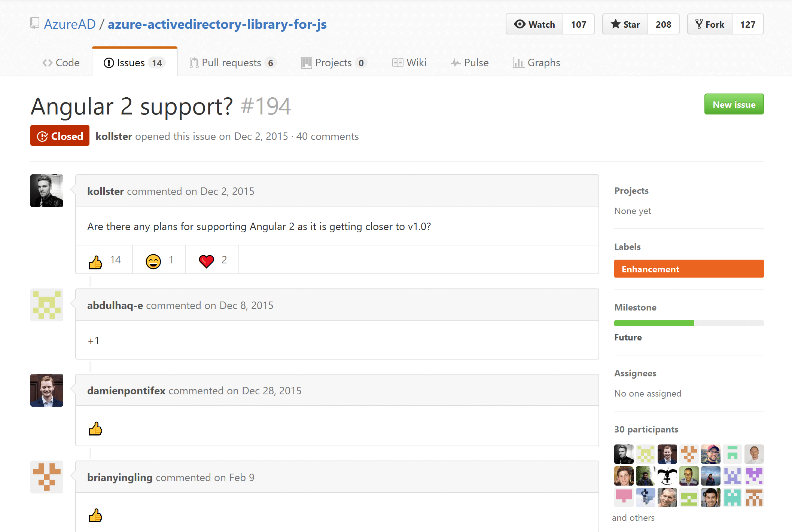Open kollster name in first comment header
792x532 pixels.
pos(106,191)
